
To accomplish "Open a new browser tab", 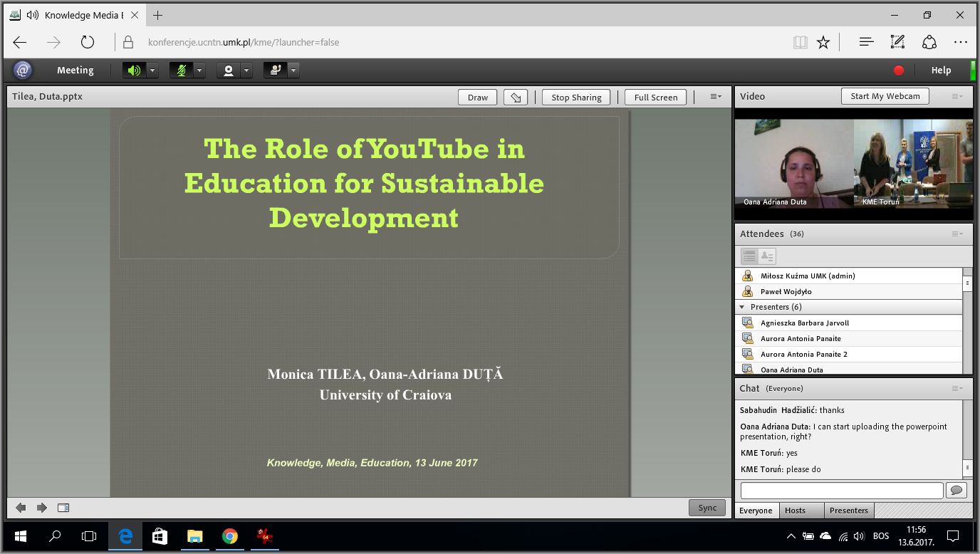I will (x=157, y=15).
